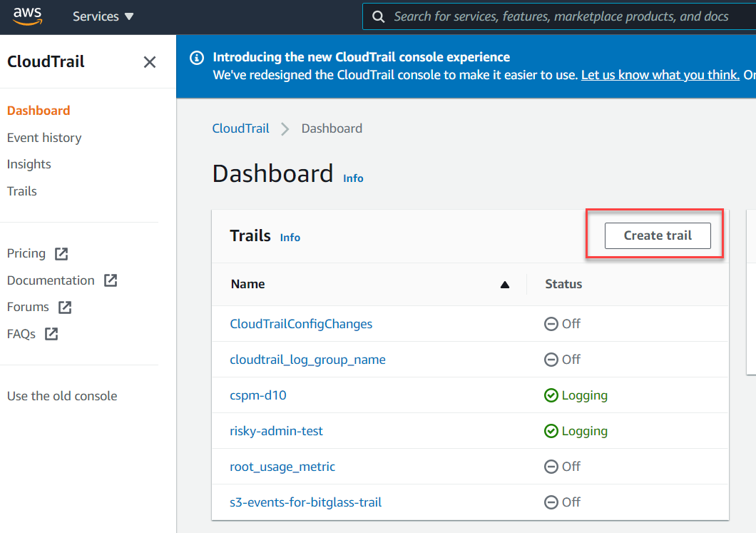Select Insights in the sidebar
This screenshot has width=756, height=533.
pyautogui.click(x=29, y=164)
